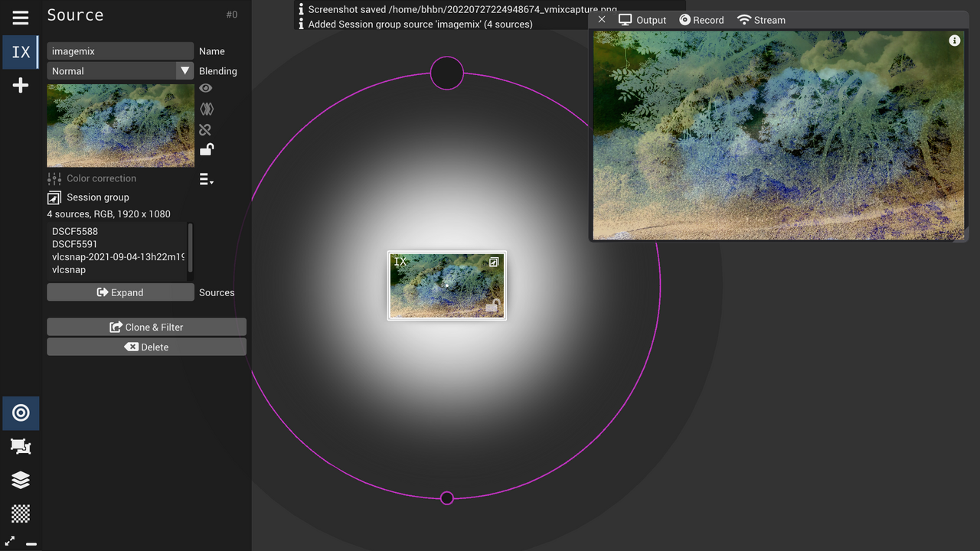Click the Clone & Filter button
The height and width of the screenshot is (551, 980).
point(146,327)
